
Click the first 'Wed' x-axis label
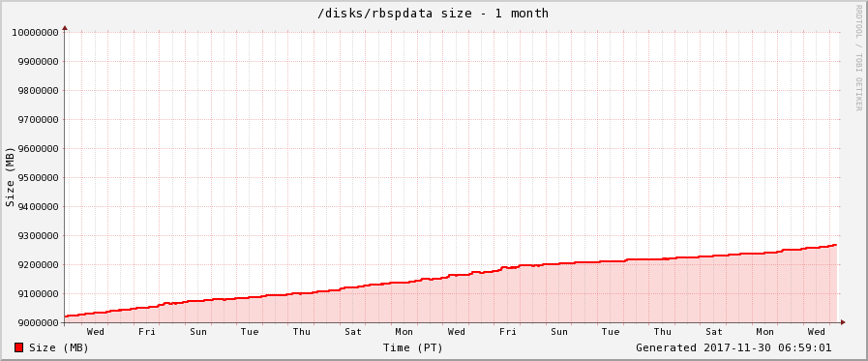point(95,332)
